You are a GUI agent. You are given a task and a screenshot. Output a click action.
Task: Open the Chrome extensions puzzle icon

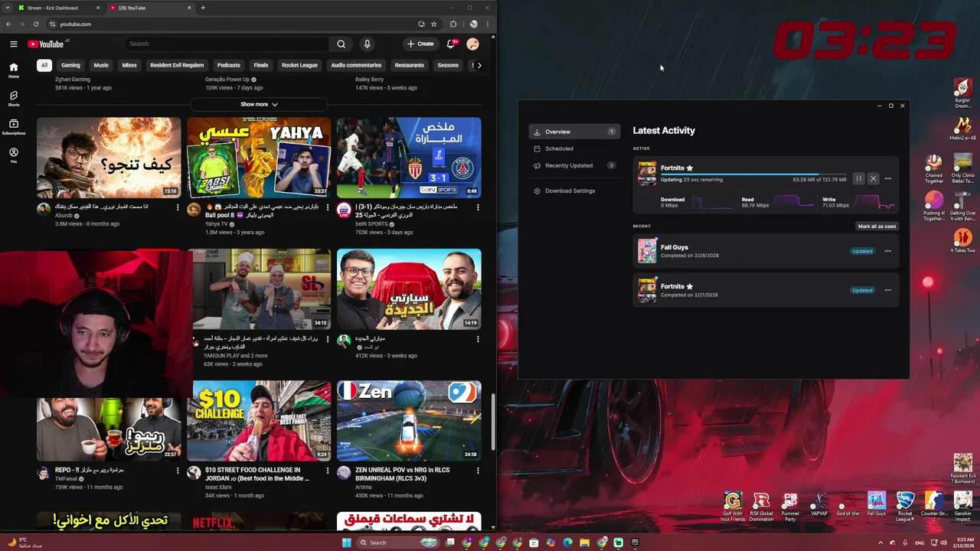[x=453, y=24]
